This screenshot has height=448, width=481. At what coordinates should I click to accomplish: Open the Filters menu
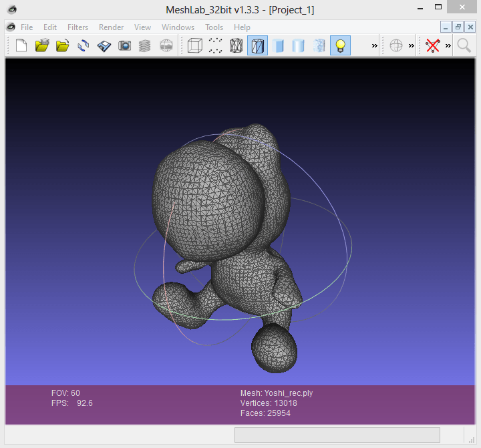pos(77,27)
